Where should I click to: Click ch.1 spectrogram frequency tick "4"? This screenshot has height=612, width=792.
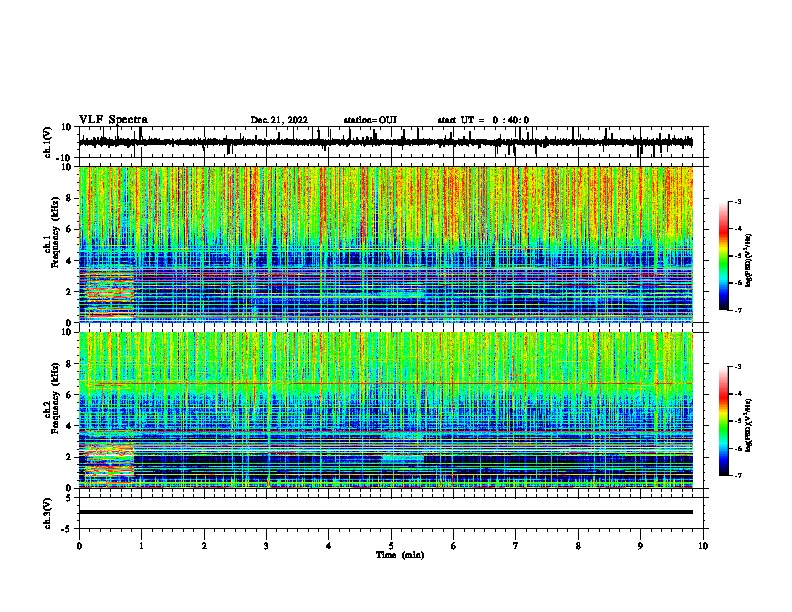(70, 261)
